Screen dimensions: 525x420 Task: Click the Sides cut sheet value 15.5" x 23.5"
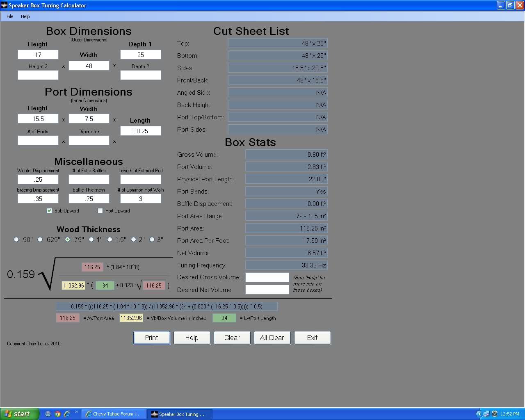coord(278,68)
